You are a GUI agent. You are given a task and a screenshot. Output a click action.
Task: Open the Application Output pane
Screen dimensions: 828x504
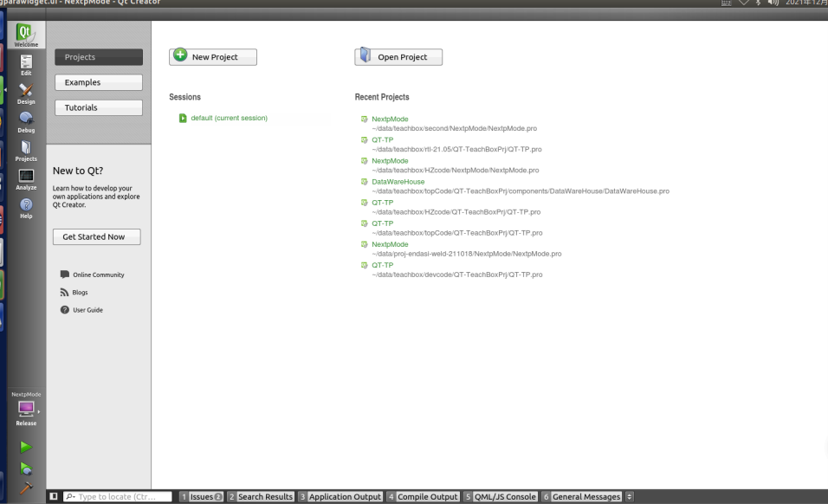point(340,496)
